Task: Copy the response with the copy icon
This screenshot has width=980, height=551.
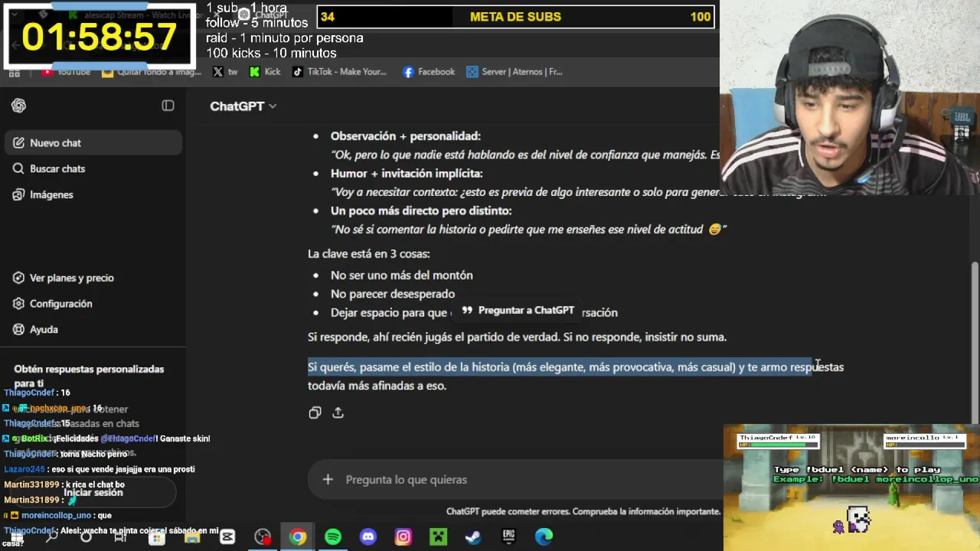Action: click(x=315, y=413)
